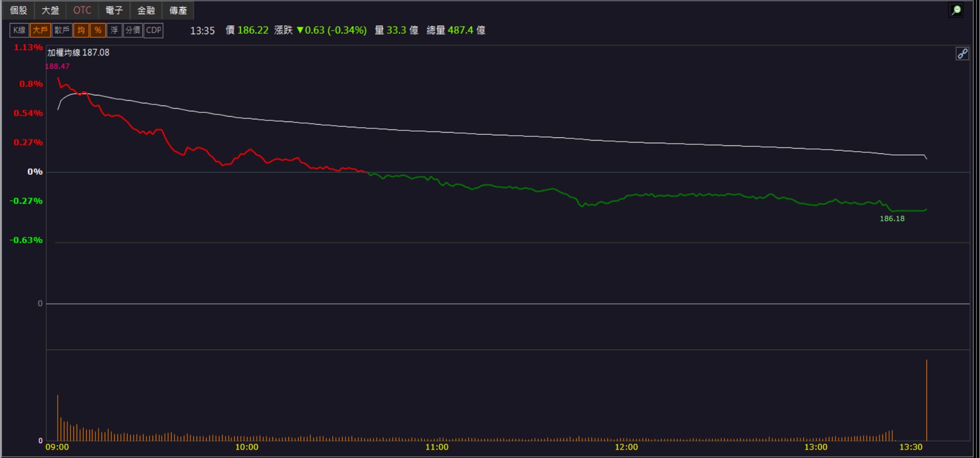Click the 量 33.3 億 volume value

click(x=397, y=30)
